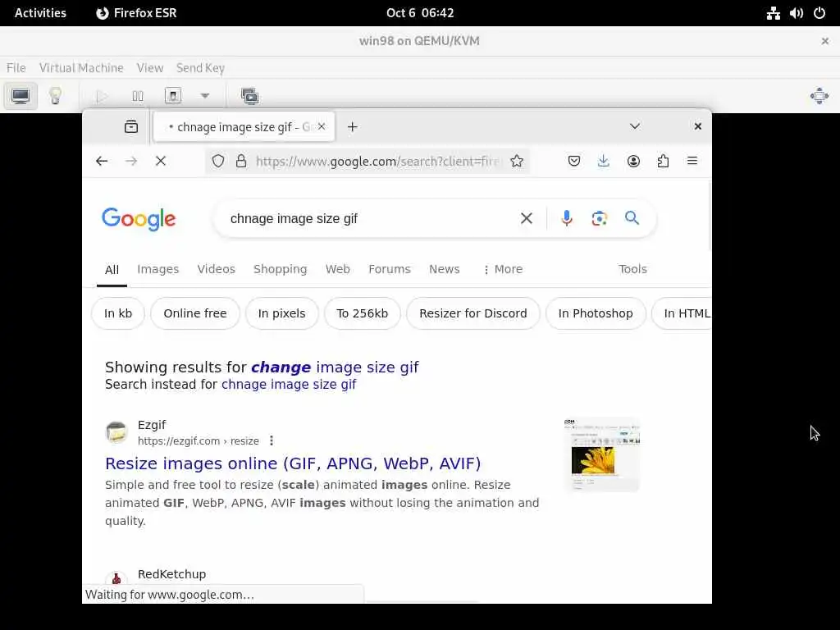
Task: Expand the list all tabs chevron
Action: (x=635, y=126)
